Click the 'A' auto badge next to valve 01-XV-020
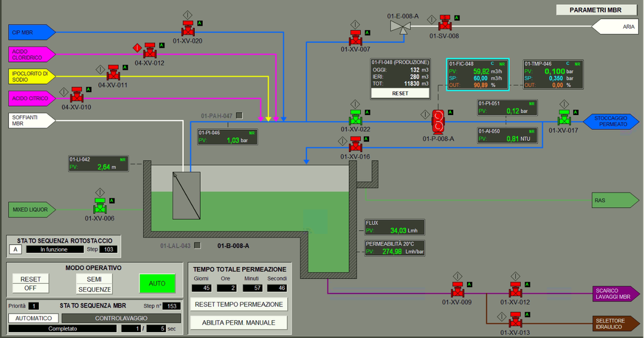This screenshot has height=338, width=644. 200,23
